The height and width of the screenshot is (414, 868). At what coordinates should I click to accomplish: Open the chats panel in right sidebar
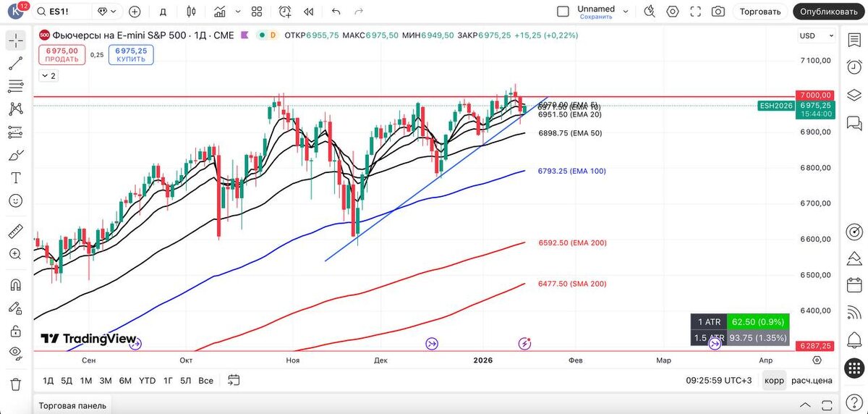point(854,122)
